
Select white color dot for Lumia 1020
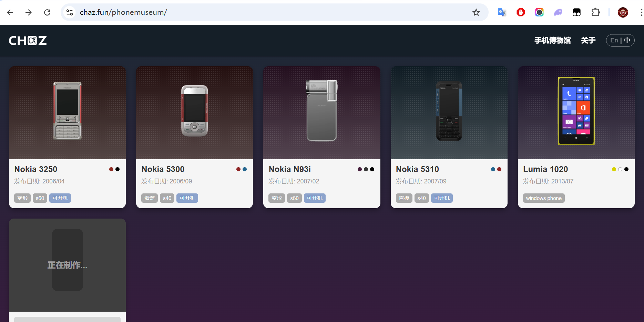coord(620,169)
